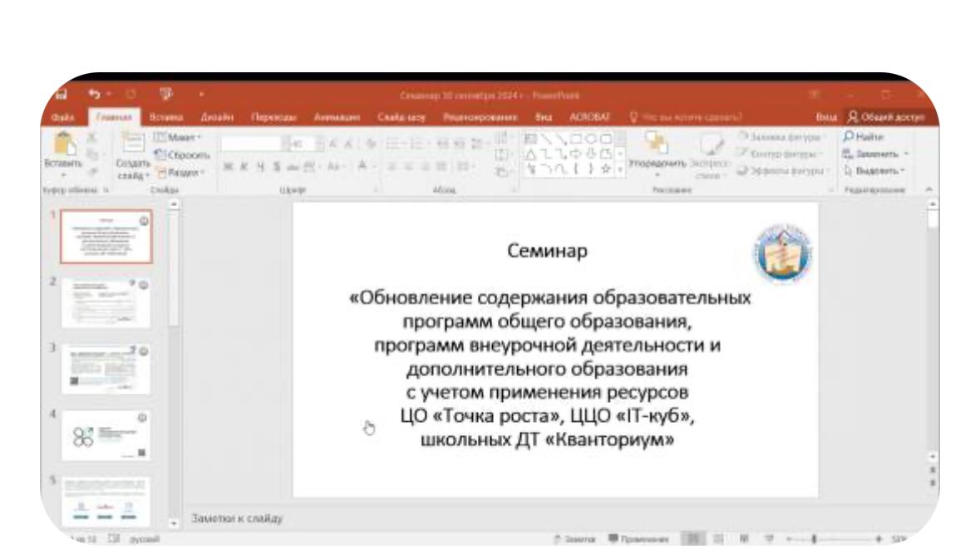980x549 pixels.
Task: Switch to the ACROBAT tab
Action: coord(588,117)
